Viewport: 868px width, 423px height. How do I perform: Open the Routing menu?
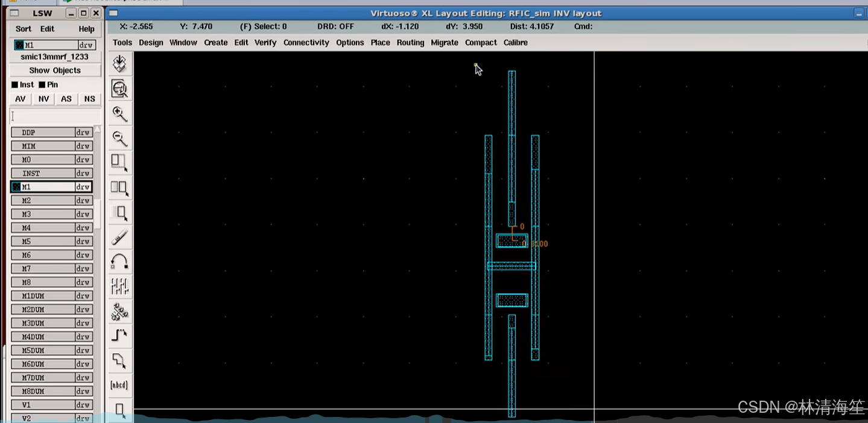point(410,43)
